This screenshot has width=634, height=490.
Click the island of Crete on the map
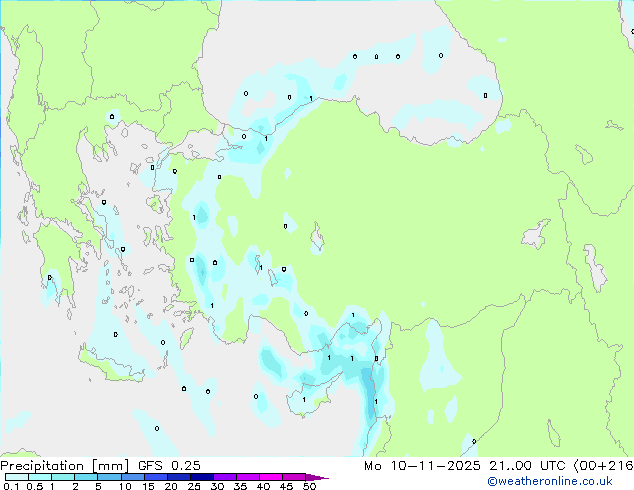coord(111,366)
